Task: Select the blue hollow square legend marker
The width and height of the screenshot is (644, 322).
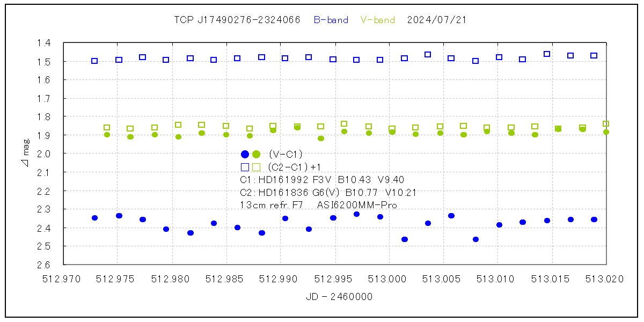Action: point(245,167)
